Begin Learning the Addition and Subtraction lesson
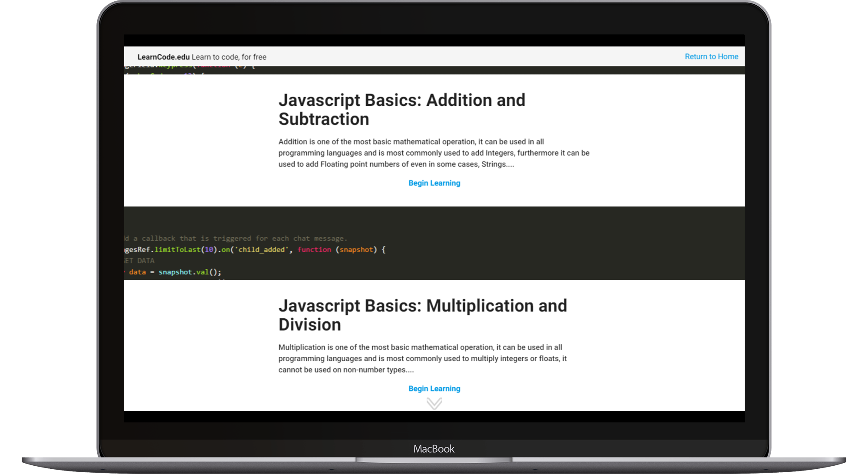 tap(434, 183)
